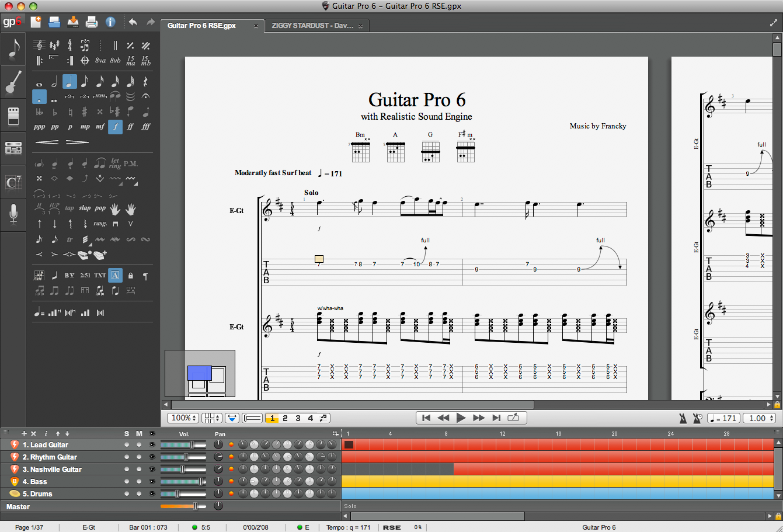
Task: Open the tempo 1.00 playback speed stepper
Action: 760,418
